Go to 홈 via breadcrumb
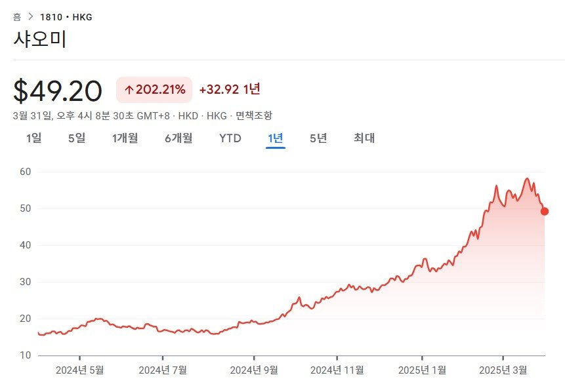The height and width of the screenshot is (392, 565). click(x=17, y=17)
